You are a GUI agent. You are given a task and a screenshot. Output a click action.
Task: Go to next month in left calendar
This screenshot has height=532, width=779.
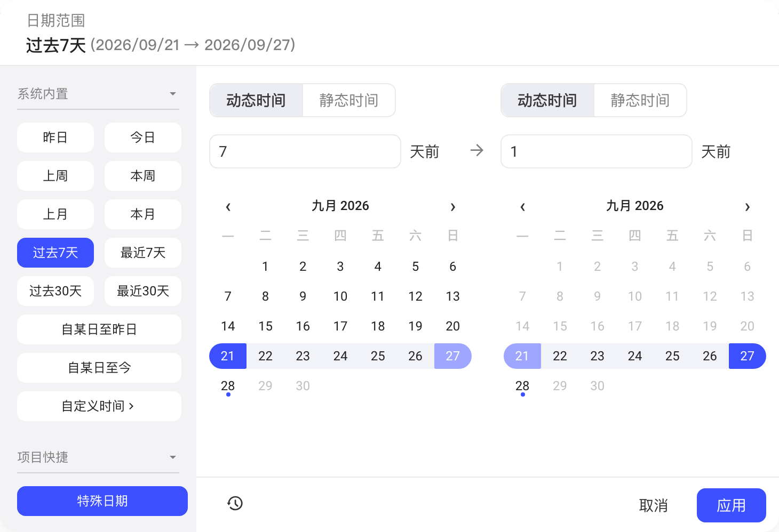[453, 207]
